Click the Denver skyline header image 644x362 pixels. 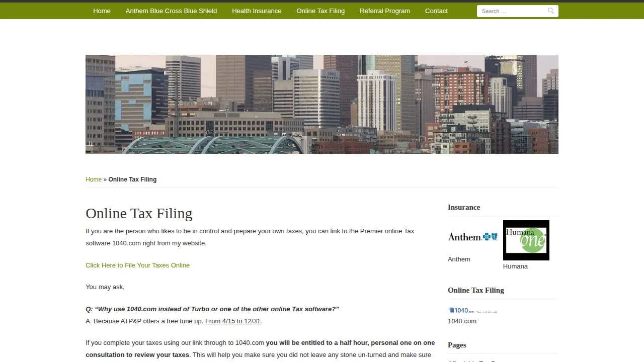322,104
